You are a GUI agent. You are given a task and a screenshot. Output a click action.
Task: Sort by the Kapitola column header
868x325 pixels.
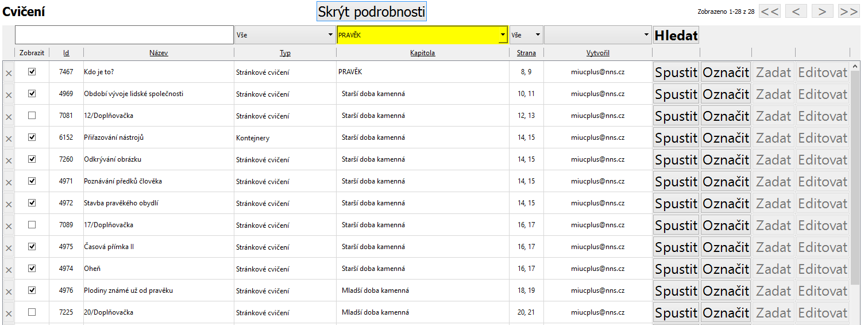pyautogui.click(x=422, y=53)
